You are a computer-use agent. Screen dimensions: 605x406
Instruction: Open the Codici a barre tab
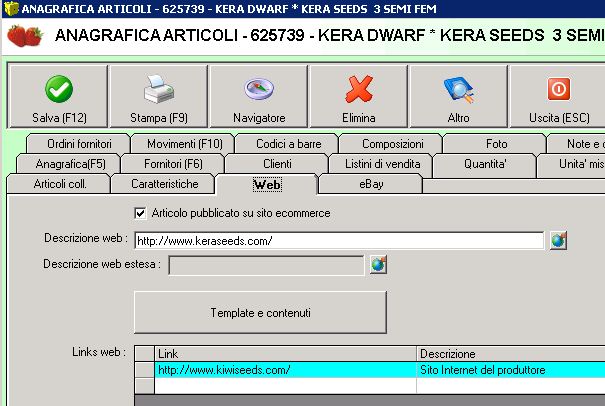click(288, 144)
